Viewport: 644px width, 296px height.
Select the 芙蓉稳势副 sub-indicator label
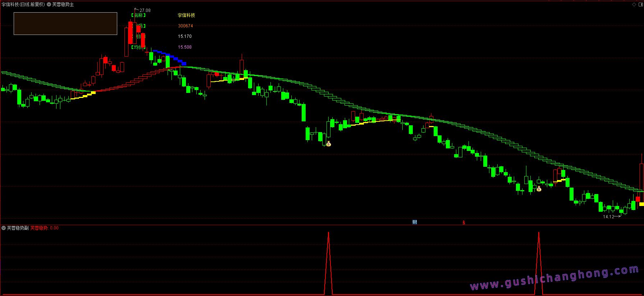[x=18, y=228]
